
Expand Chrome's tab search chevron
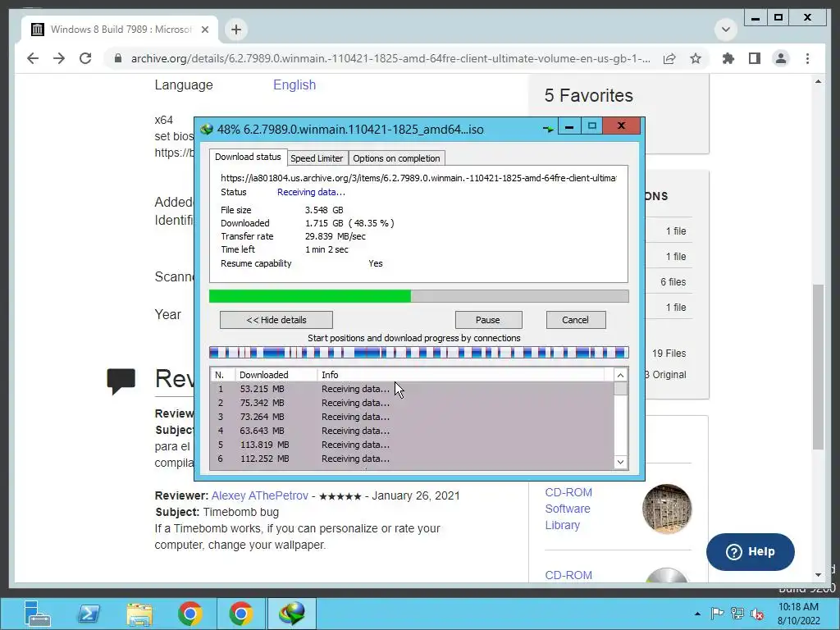[x=726, y=30]
